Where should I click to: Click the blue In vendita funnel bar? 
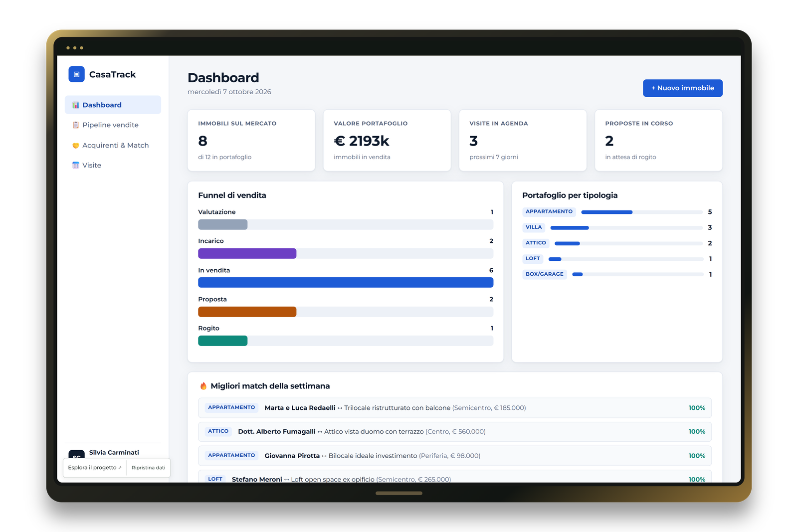pos(346,282)
